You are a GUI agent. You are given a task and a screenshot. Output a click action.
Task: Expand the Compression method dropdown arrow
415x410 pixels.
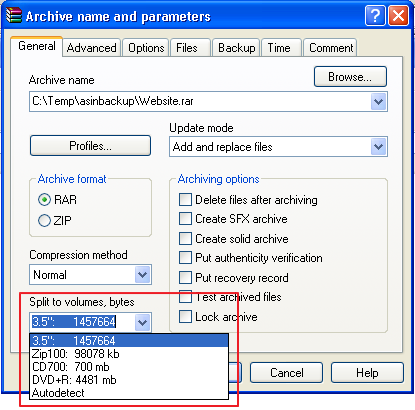pos(143,275)
